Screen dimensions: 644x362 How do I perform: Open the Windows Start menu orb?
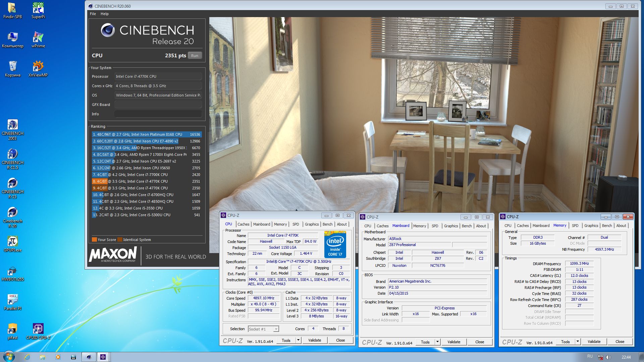point(9,357)
